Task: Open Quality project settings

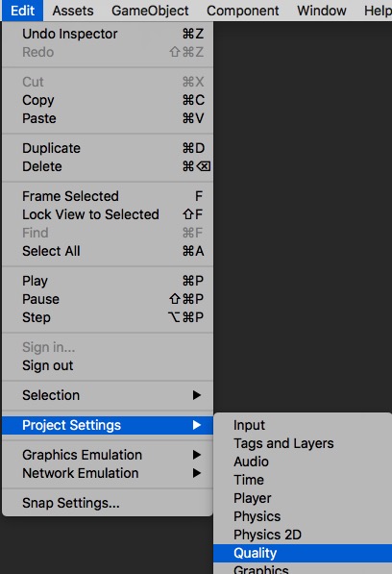Action: point(303,553)
